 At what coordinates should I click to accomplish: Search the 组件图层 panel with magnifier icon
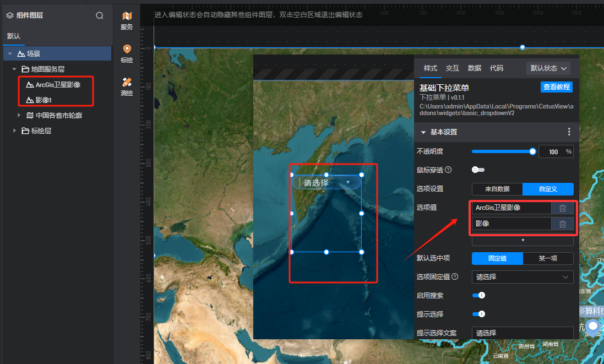tap(100, 15)
